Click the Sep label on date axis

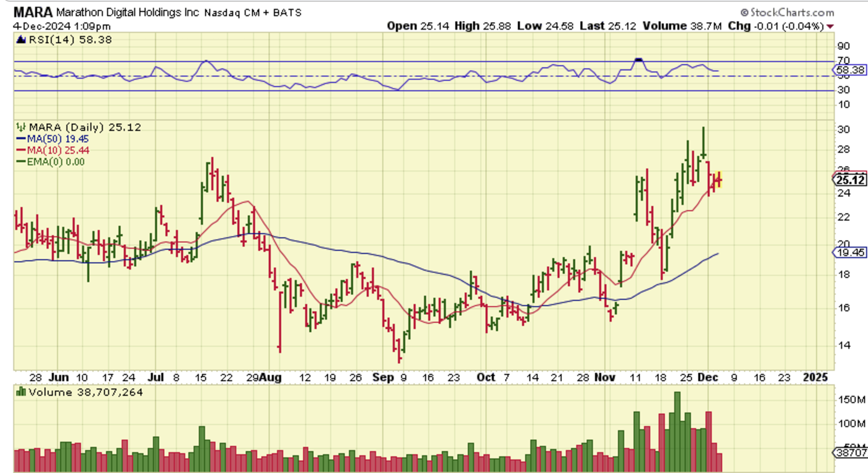(383, 377)
